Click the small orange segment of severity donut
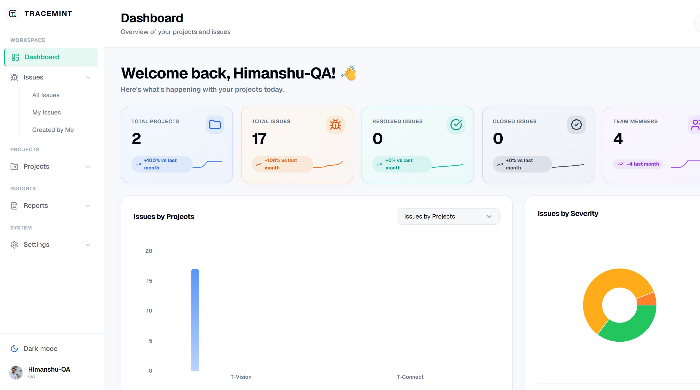700x390 pixels. point(647,299)
